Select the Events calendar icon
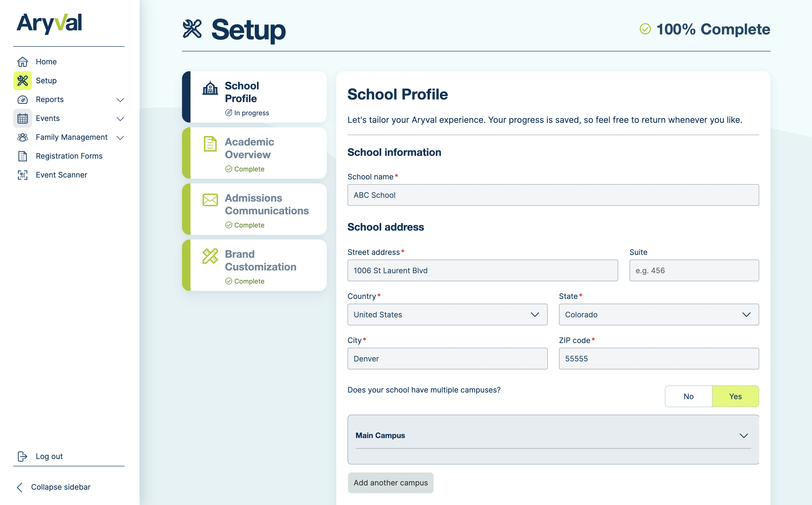The height and width of the screenshot is (505, 812). (22, 118)
